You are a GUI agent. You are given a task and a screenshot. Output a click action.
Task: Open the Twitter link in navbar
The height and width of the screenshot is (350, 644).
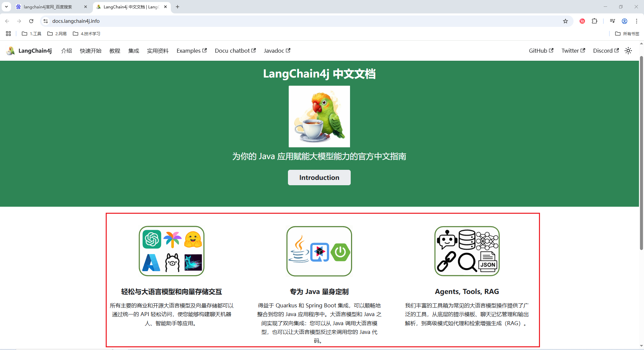pyautogui.click(x=573, y=51)
